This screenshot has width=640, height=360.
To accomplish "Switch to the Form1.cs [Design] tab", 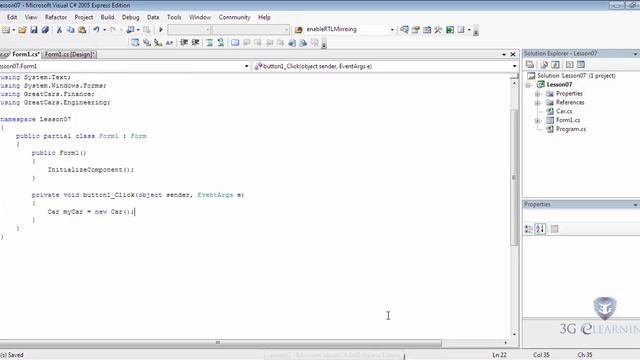I will 69,54.
